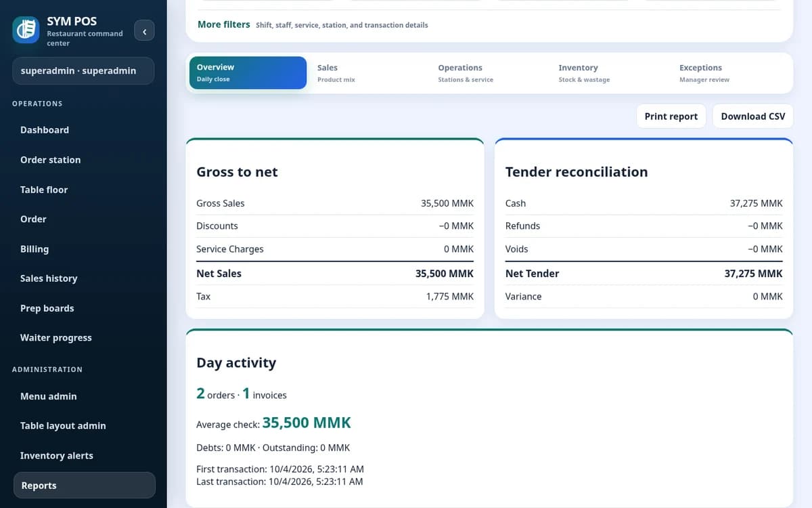Click the Day activity heading
The height and width of the screenshot is (508, 812).
(236, 362)
